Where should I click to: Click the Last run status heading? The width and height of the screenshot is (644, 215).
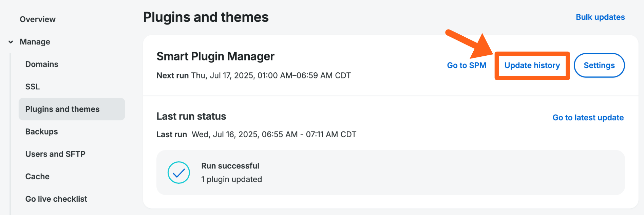pos(191,117)
